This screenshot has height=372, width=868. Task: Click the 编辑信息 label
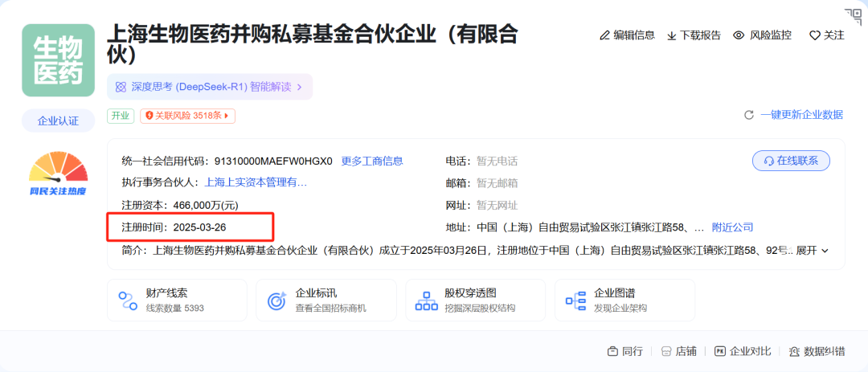click(634, 35)
